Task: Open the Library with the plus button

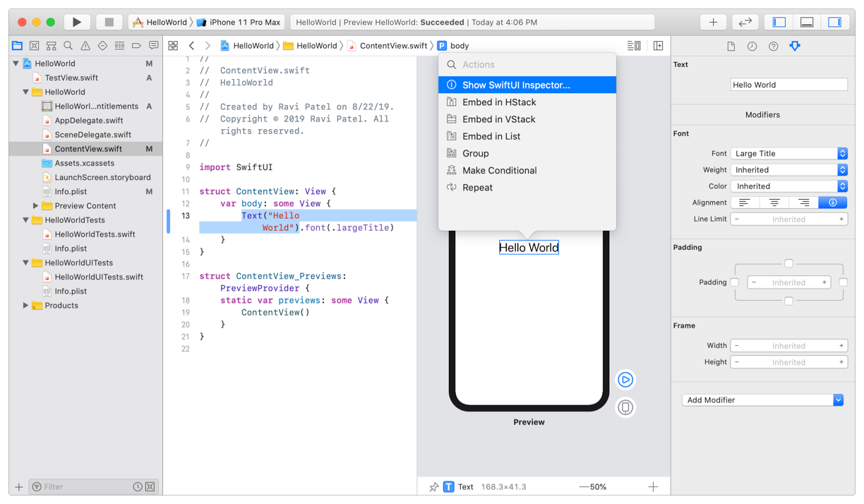Action: 713,22
